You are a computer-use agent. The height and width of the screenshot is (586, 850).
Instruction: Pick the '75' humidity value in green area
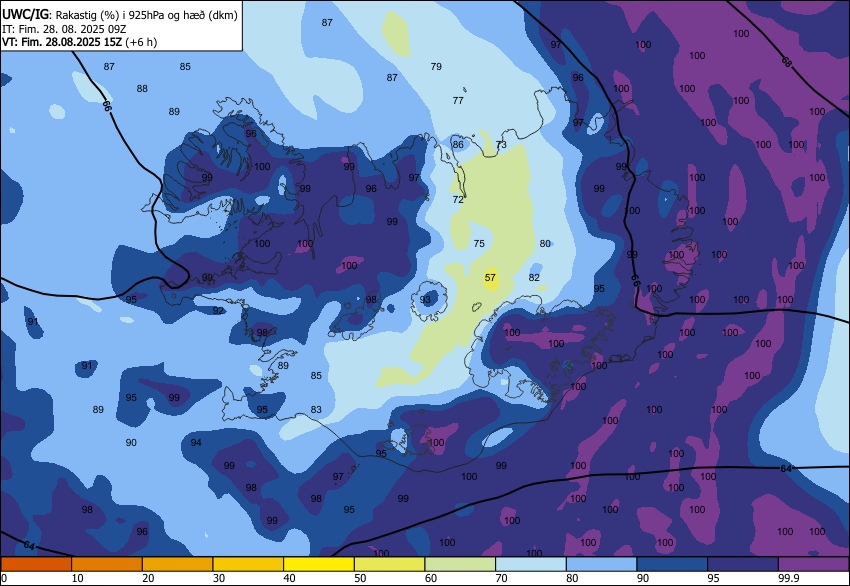pos(479,243)
